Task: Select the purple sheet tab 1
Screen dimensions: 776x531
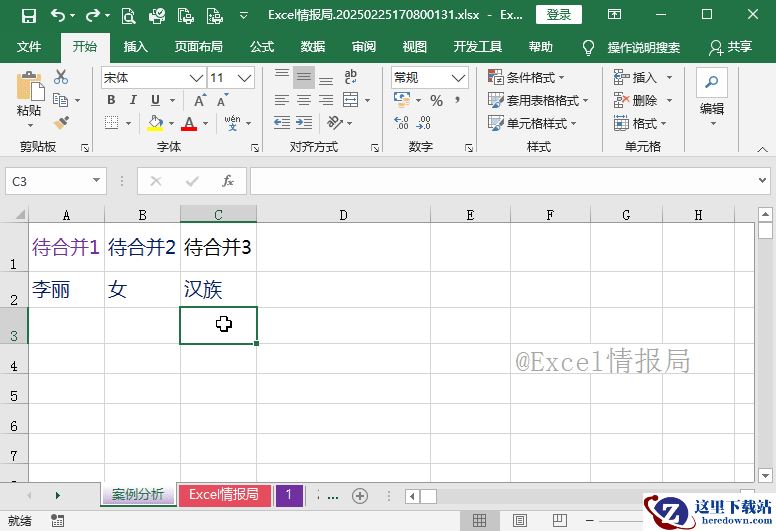Action: (x=289, y=494)
